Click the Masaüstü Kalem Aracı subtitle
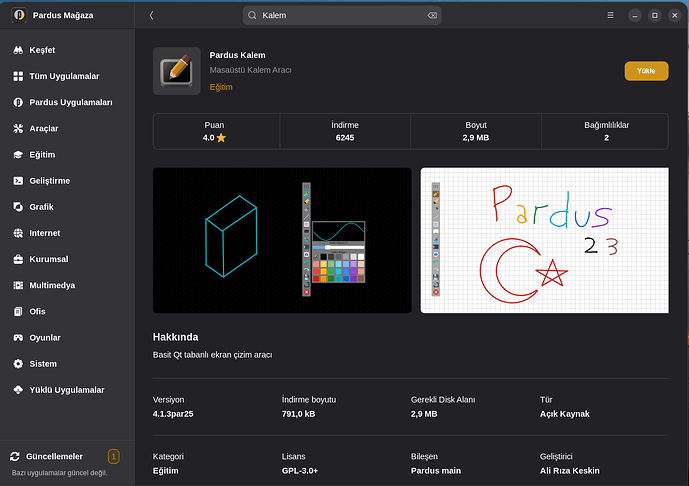The height and width of the screenshot is (486, 689). pos(250,70)
